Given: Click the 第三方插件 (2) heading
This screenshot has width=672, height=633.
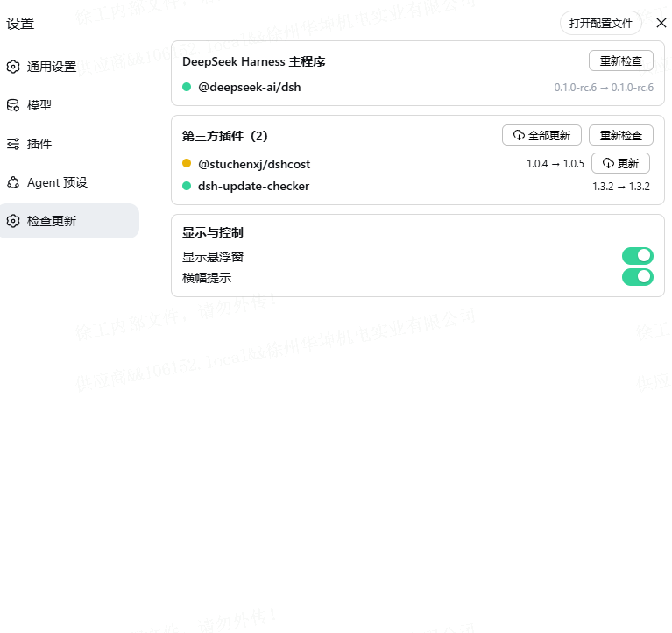Looking at the screenshot, I should point(225,137).
